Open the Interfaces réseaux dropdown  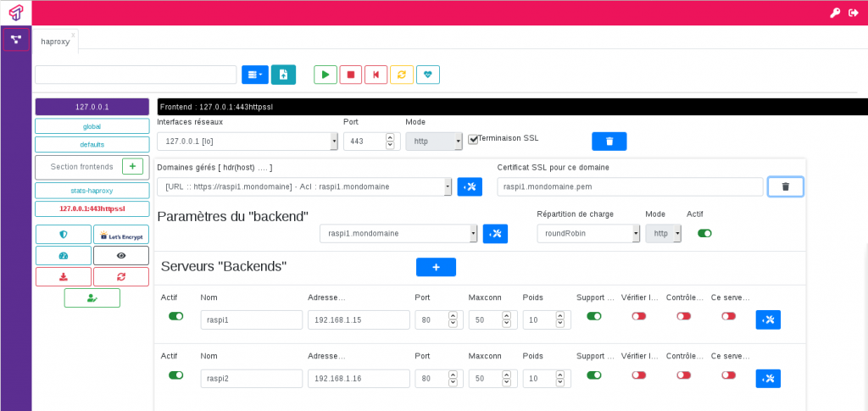[x=248, y=141]
